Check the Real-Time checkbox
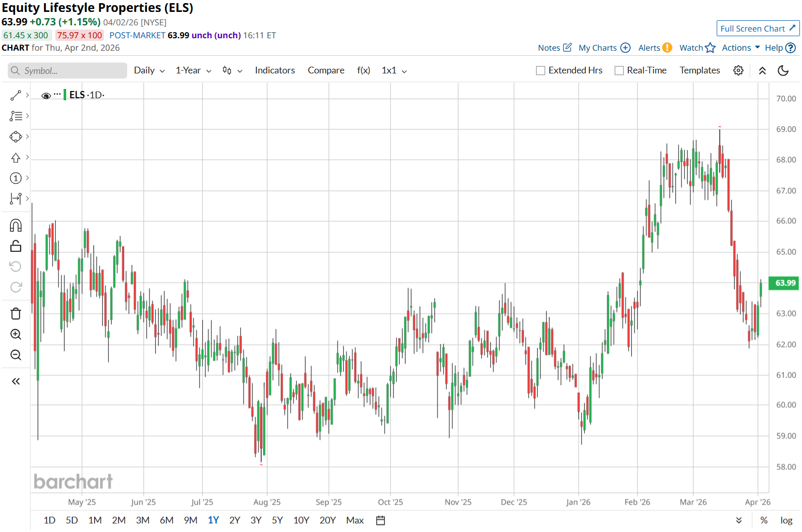Screen dimensions: 802x532 (x=619, y=71)
